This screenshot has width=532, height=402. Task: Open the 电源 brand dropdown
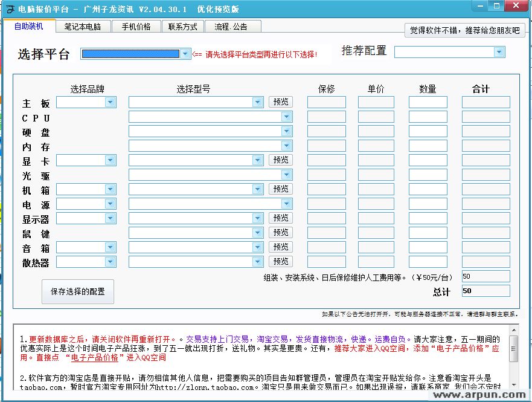tap(110, 204)
